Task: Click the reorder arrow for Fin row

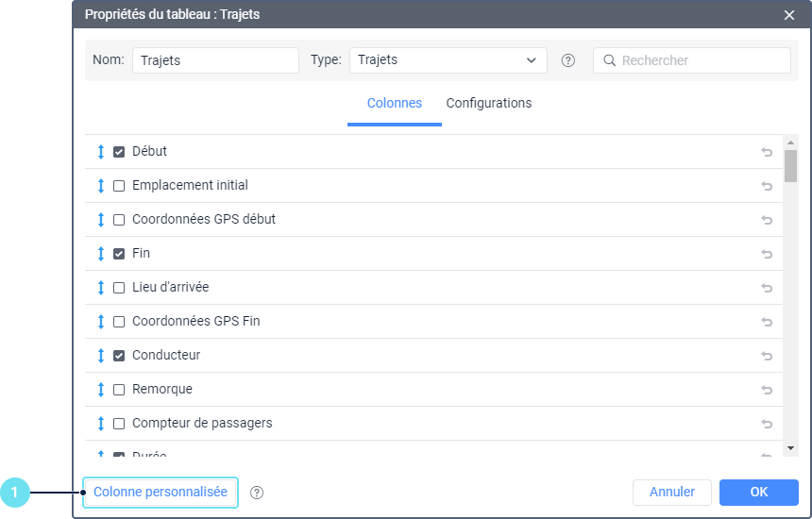Action: click(101, 254)
